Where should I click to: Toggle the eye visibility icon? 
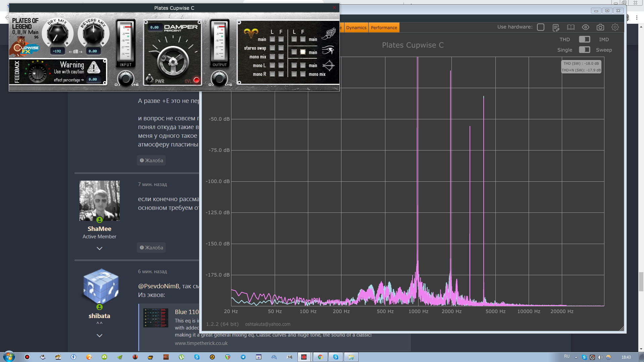click(585, 27)
